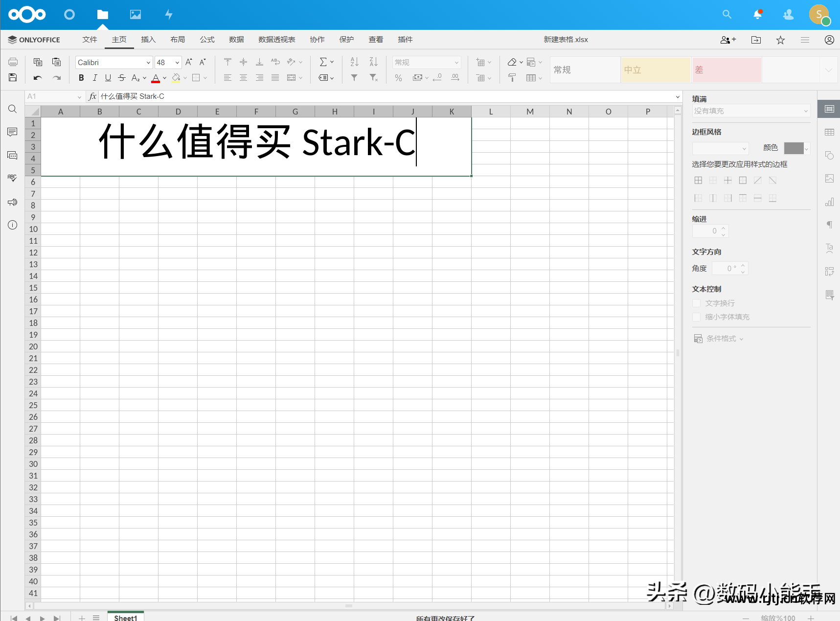Align text left

click(x=227, y=78)
